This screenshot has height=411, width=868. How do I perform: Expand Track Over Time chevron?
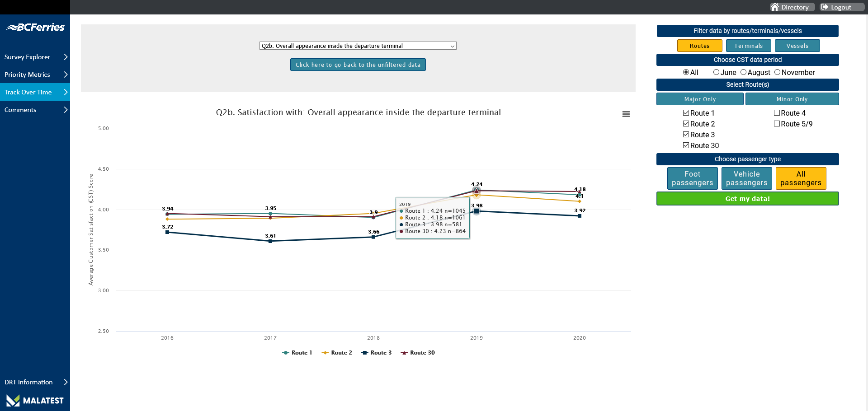tap(66, 92)
